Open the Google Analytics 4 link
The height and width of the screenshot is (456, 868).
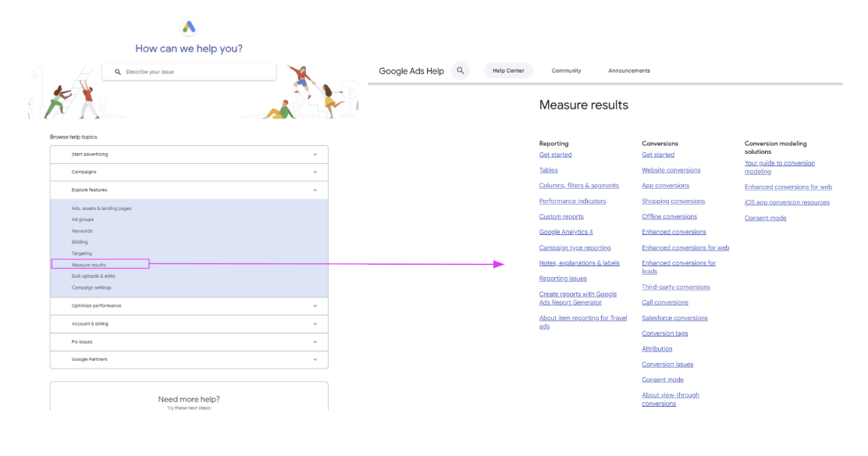[566, 232]
